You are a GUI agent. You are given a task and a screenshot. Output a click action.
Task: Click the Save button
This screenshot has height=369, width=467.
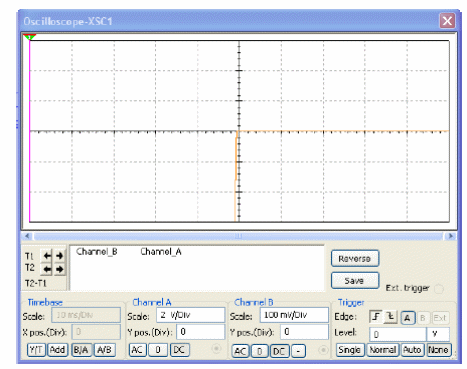pyautogui.click(x=355, y=281)
